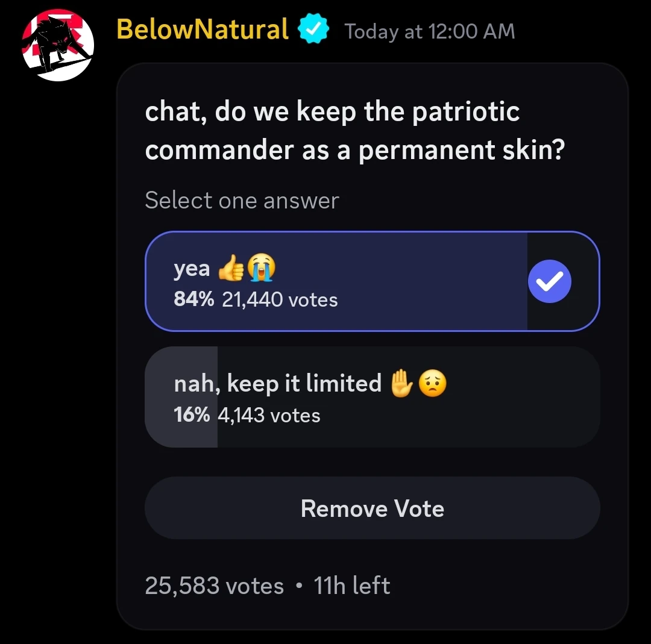Open the BelowNatural username
This screenshot has width=651, height=644.
coord(203,30)
